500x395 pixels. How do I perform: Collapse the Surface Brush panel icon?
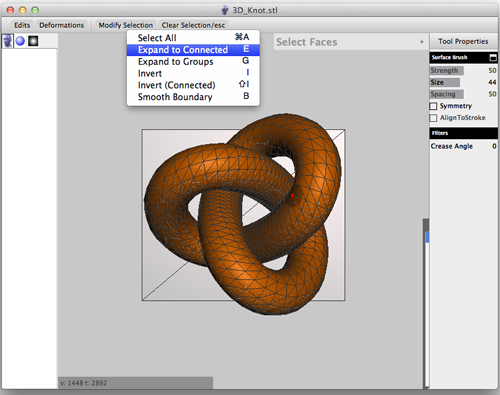coord(493,58)
